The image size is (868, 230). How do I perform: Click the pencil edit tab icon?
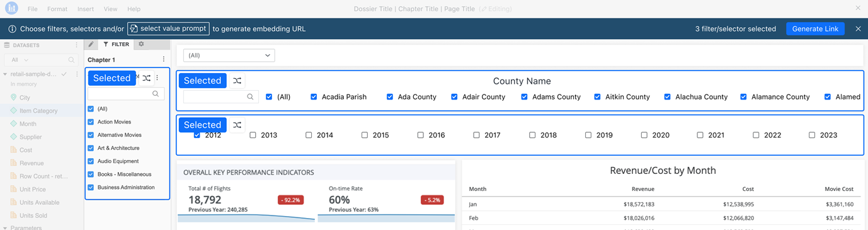pos(91,45)
